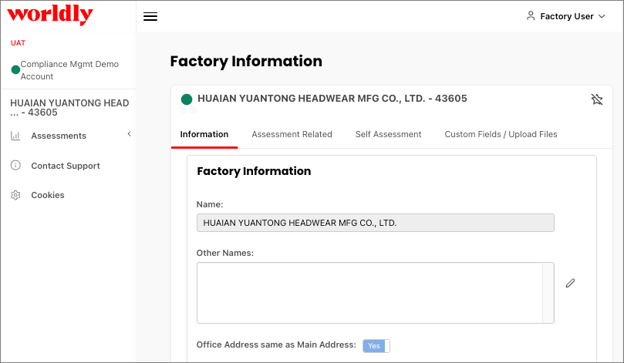Image resolution: width=624 pixels, height=363 pixels.
Task: Click the pencil edit icon beside Other Names
Action: tap(570, 283)
